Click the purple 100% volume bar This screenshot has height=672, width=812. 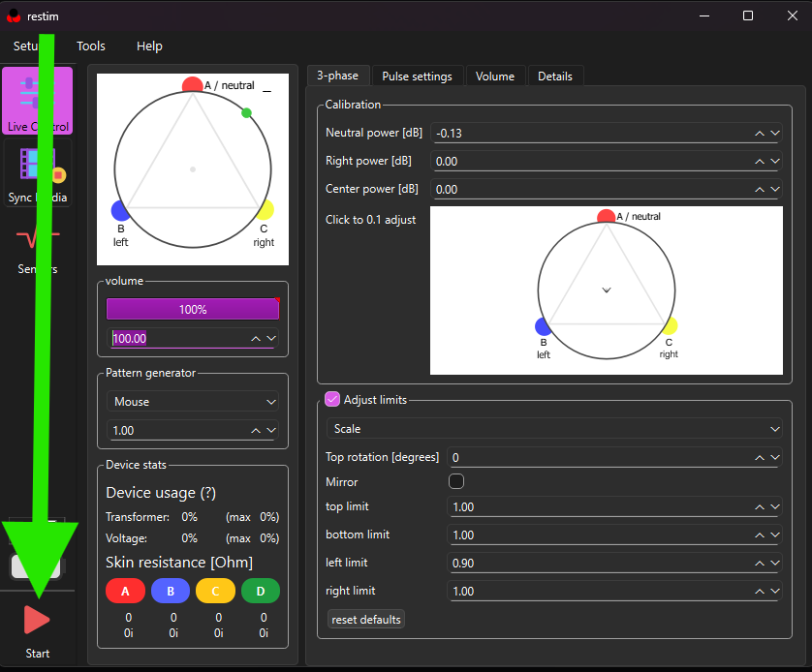pyautogui.click(x=193, y=309)
